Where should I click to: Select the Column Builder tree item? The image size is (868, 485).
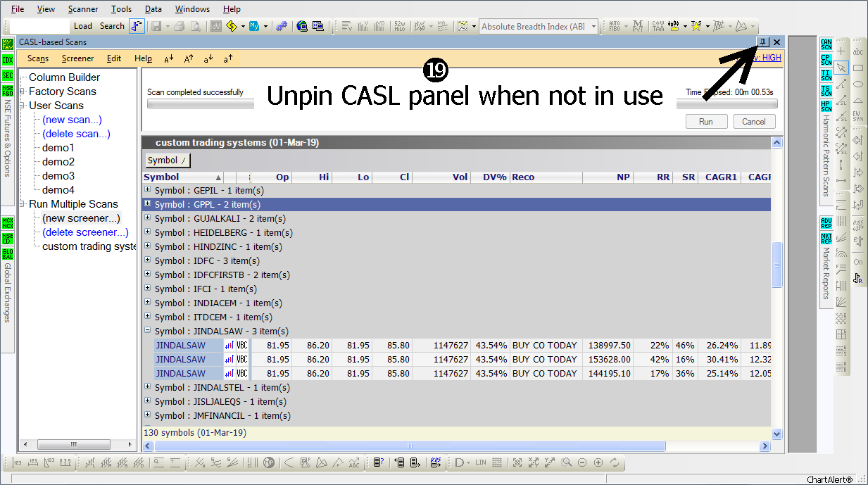64,77
